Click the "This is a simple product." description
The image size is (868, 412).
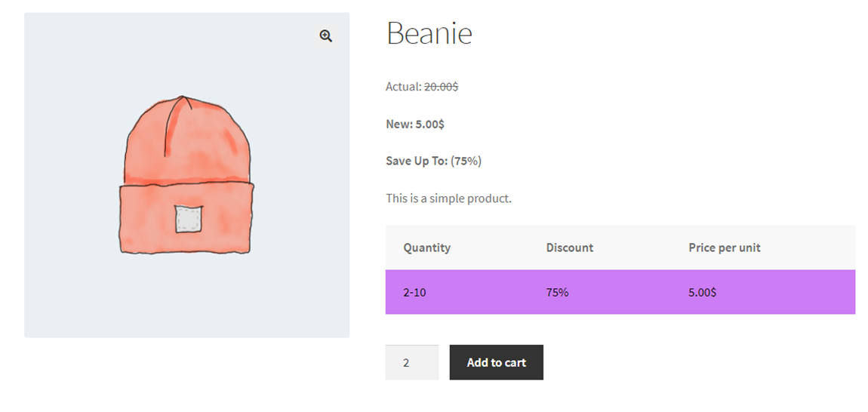coord(448,198)
